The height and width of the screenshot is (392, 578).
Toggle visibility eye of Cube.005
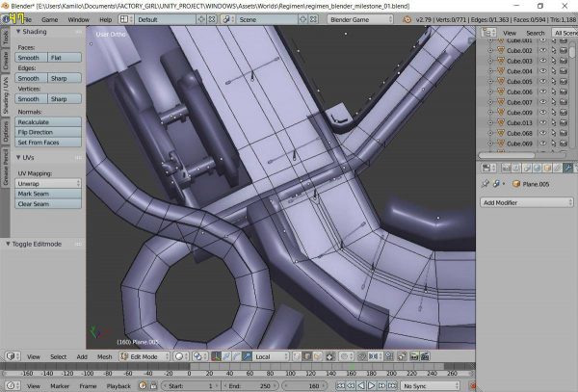click(541, 82)
